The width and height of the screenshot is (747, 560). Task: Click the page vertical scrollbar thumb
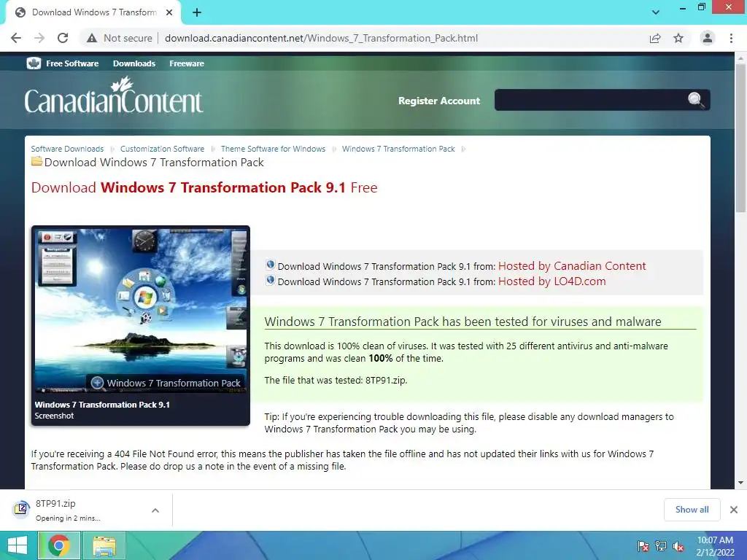point(740,138)
